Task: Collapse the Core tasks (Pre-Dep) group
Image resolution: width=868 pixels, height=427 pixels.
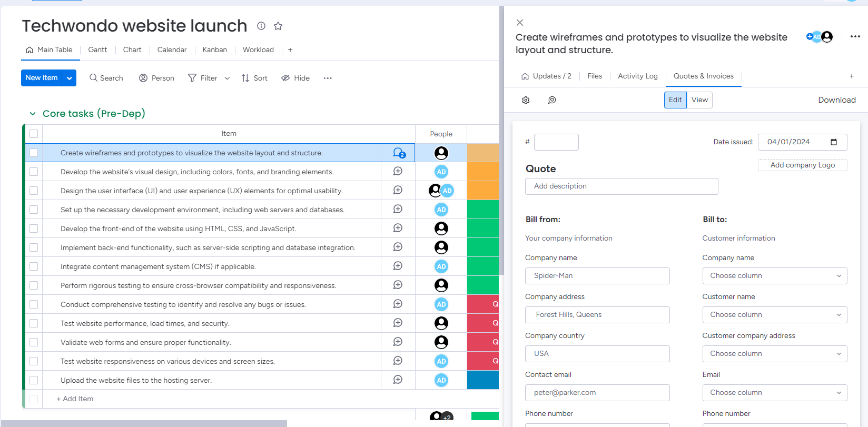Action: pos(33,114)
